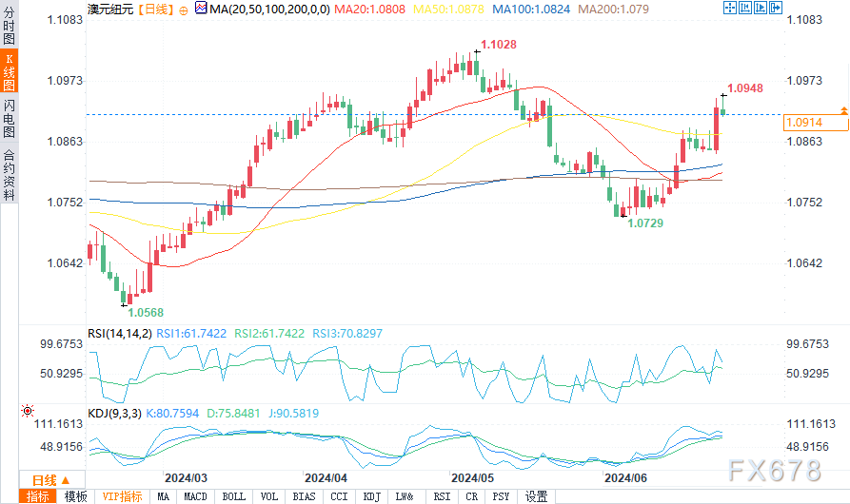
Task: Click the current price tag 1.0914
Action: tap(816, 123)
